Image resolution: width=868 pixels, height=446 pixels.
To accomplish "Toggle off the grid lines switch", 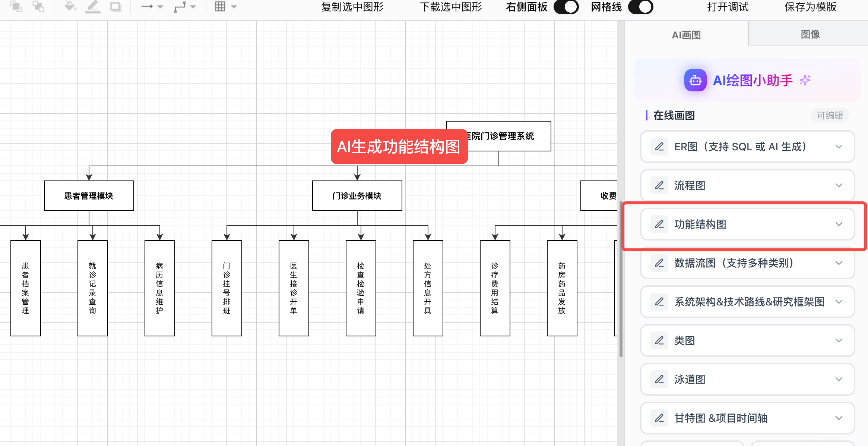I will click(640, 7).
